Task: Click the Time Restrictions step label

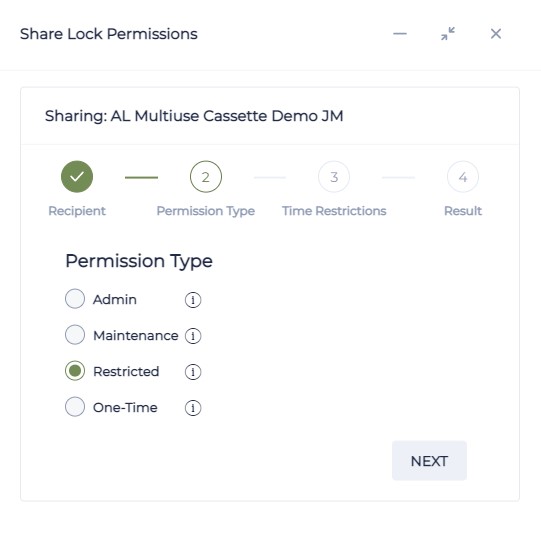Action: point(334,211)
